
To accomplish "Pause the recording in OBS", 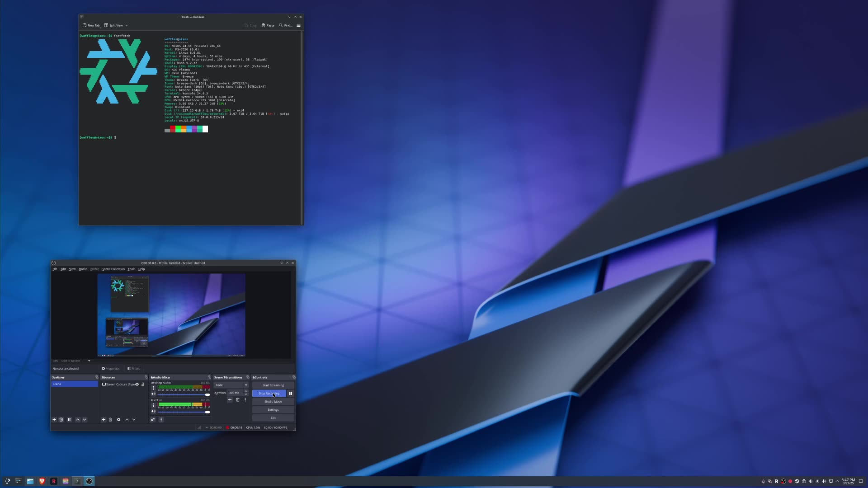I will 291,393.
